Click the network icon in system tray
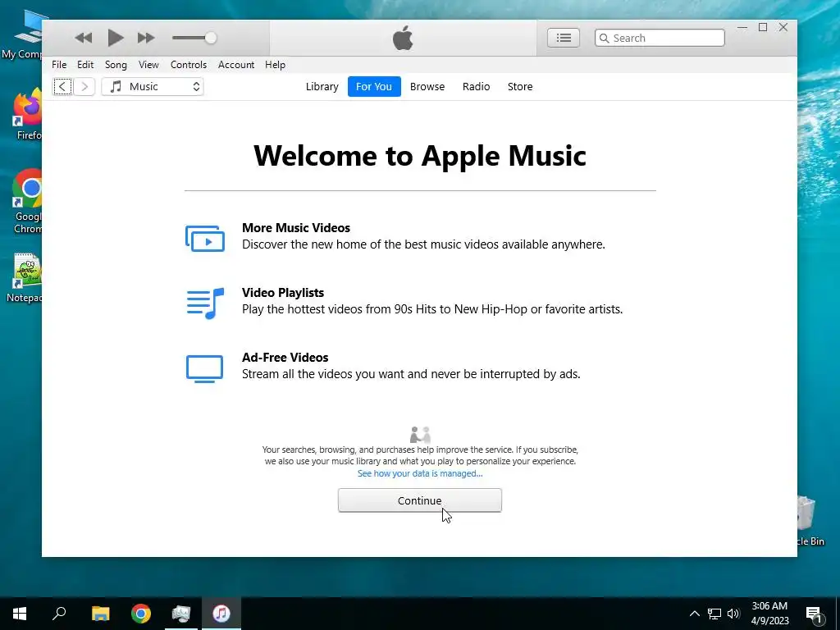 714,614
